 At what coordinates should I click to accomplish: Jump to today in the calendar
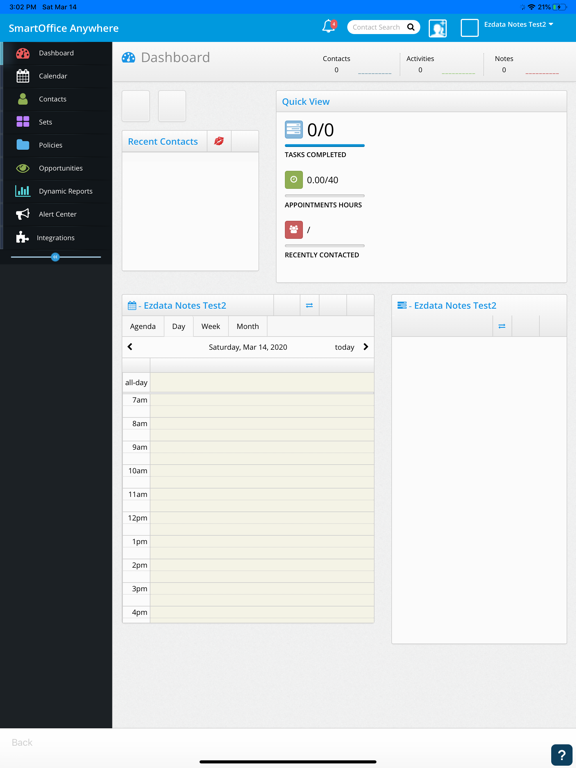(x=344, y=347)
